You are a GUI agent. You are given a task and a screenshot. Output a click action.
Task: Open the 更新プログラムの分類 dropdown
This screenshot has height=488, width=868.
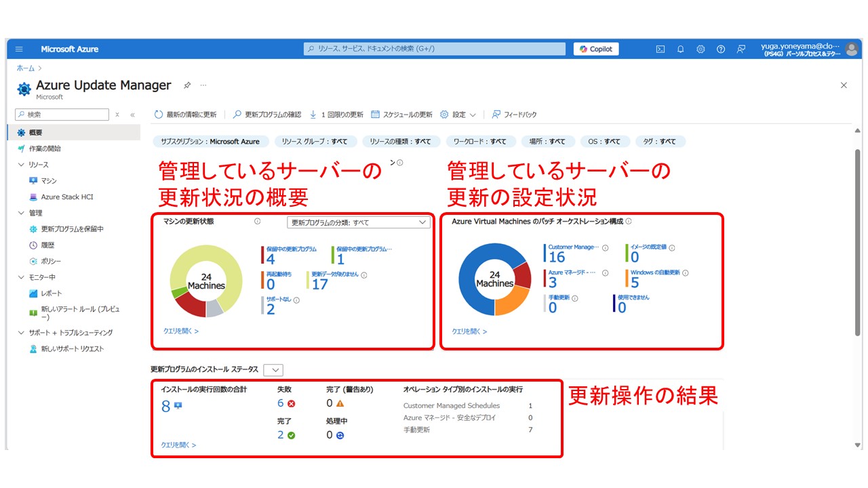click(x=358, y=222)
